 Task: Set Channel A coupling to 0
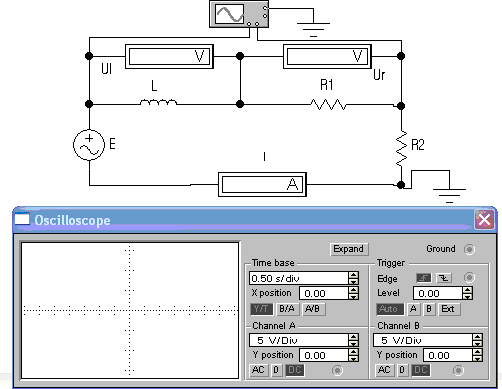(x=276, y=370)
